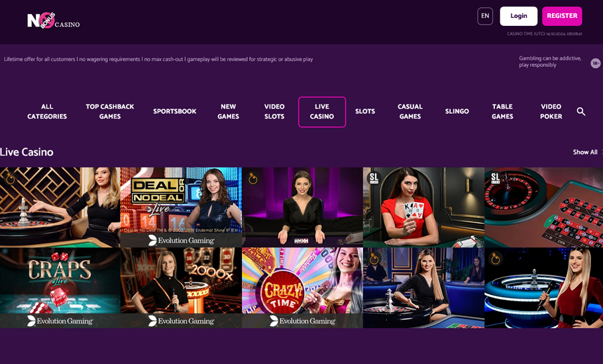Image resolution: width=603 pixels, height=364 pixels.
Task: Click Pragmatic logo on red dress roulette tile
Action: [x=496, y=259]
